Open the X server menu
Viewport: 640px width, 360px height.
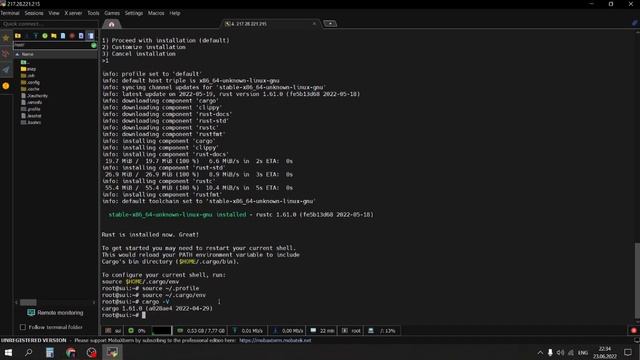73,13
